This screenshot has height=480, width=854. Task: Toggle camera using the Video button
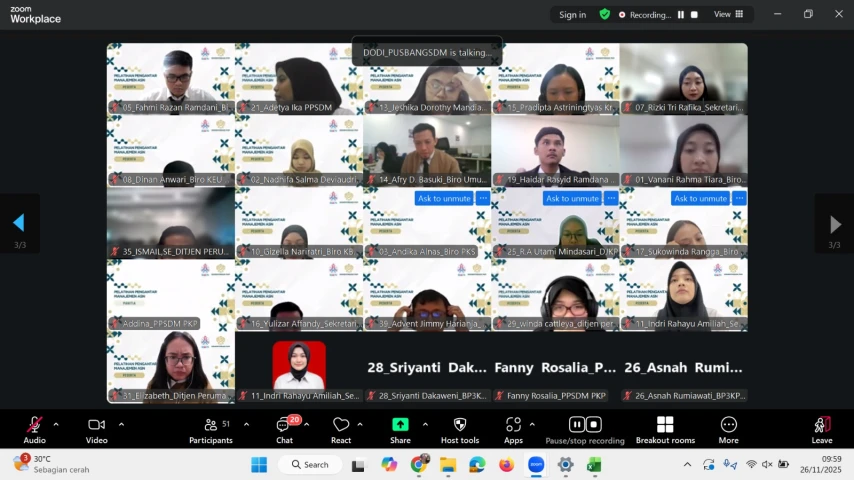[96, 429]
